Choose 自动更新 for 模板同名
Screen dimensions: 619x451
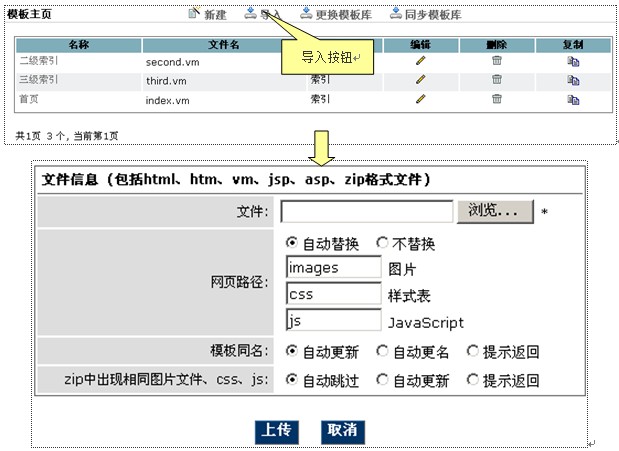tap(291, 351)
